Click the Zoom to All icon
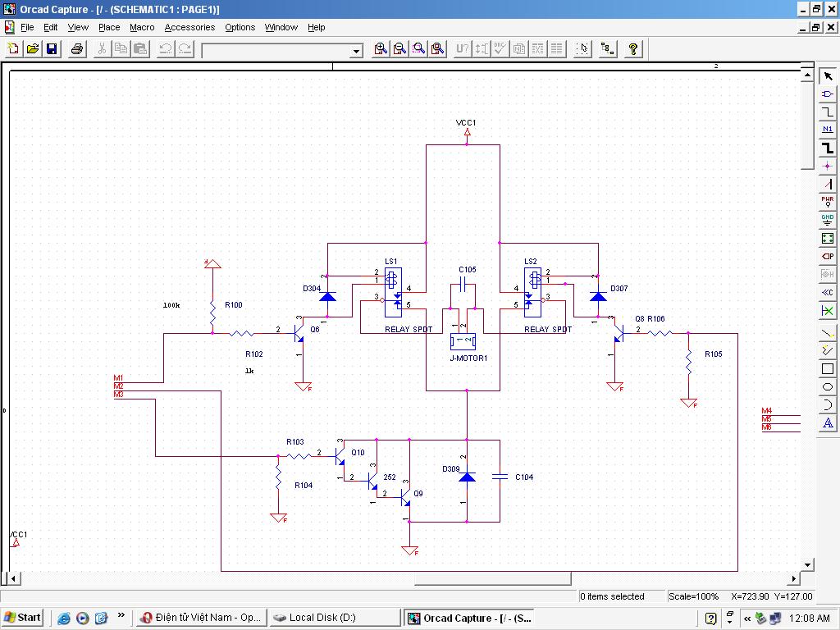Viewport: 840px width, 630px height. pyautogui.click(x=438, y=48)
